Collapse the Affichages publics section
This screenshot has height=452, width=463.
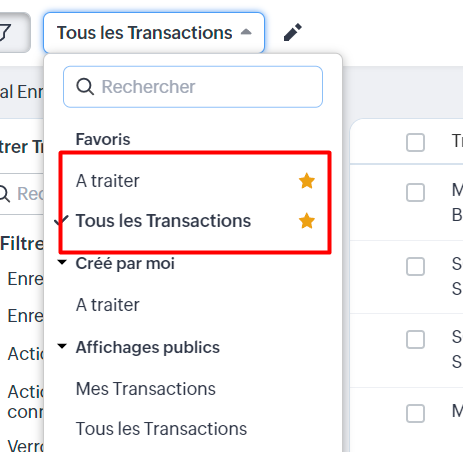(x=62, y=346)
